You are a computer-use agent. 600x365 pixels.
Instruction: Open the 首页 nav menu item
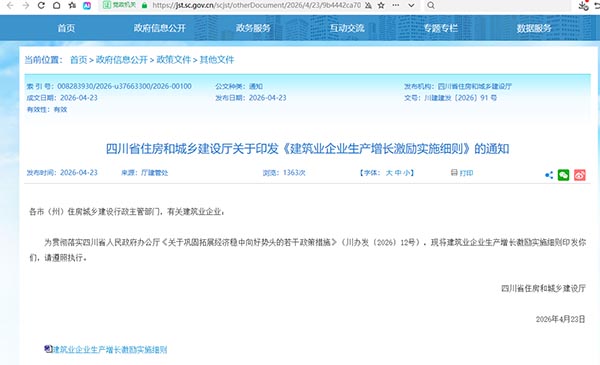66,28
